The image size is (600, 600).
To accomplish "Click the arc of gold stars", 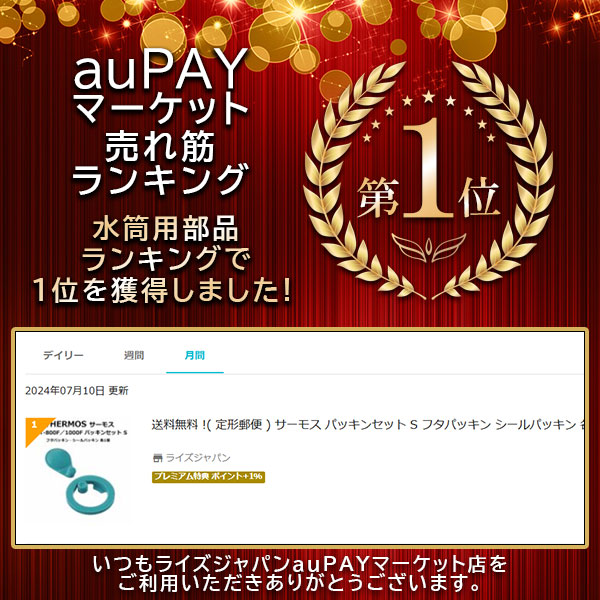I will [x=429, y=113].
